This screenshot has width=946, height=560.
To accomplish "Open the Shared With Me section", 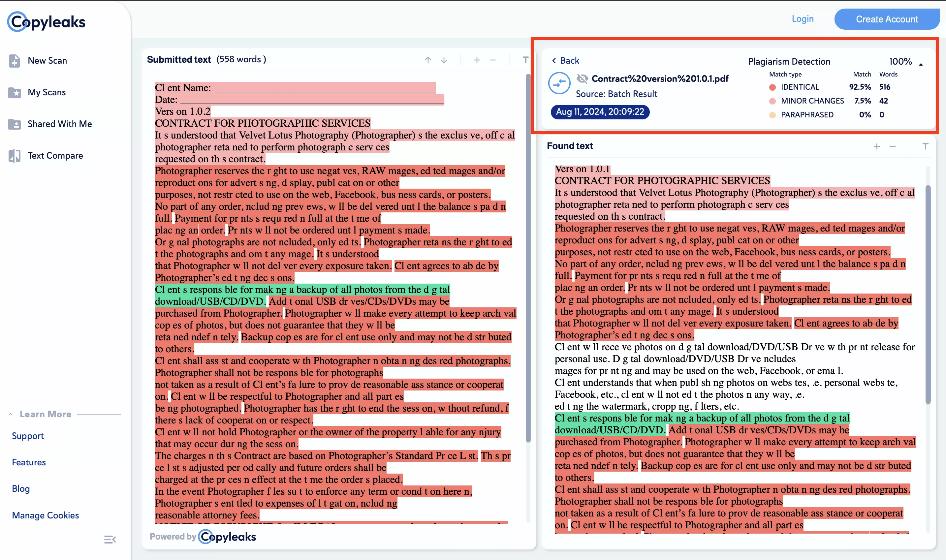I will coord(59,124).
